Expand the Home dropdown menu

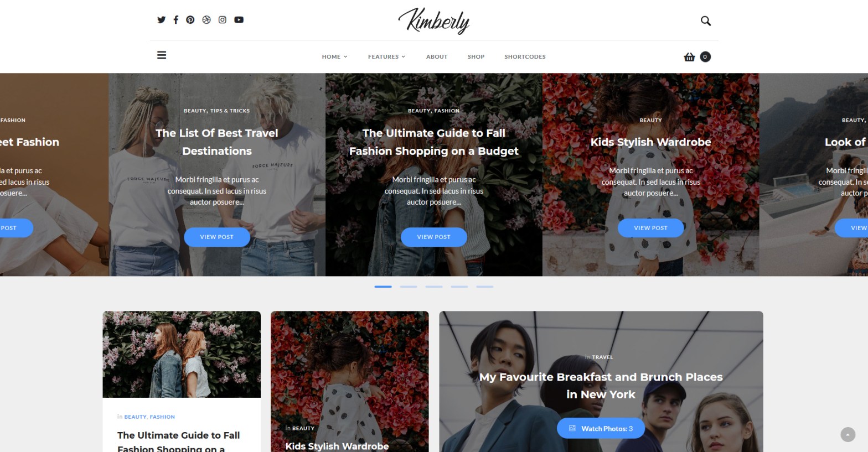(334, 56)
